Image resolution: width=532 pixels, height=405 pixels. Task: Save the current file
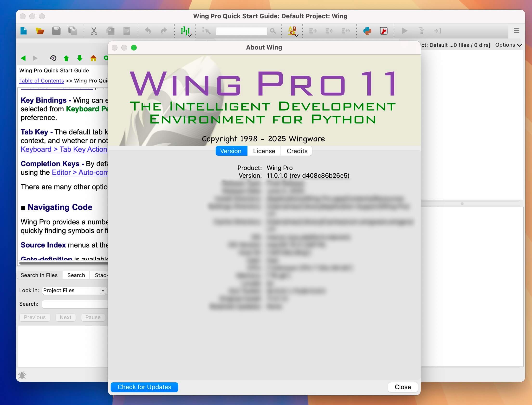click(56, 31)
